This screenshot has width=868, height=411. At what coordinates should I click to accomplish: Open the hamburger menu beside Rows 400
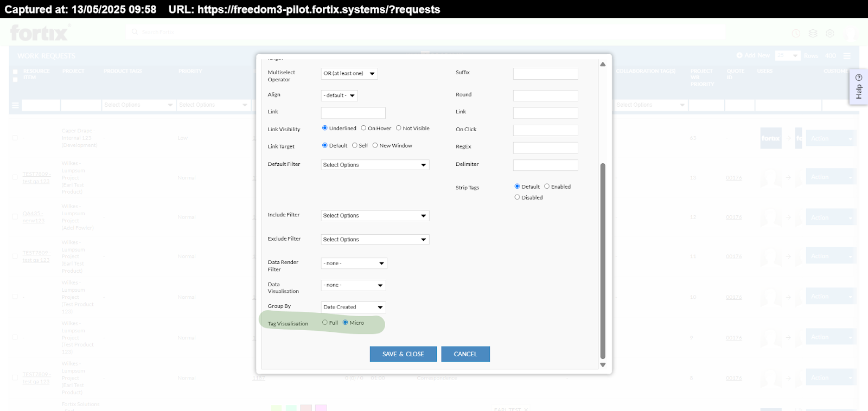coord(847,56)
